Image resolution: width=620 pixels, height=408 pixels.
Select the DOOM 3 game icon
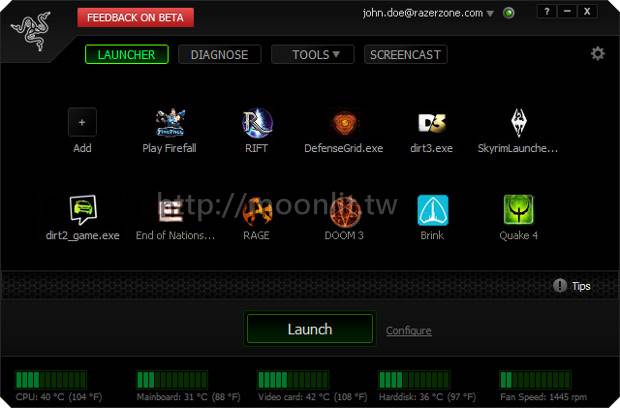(343, 210)
